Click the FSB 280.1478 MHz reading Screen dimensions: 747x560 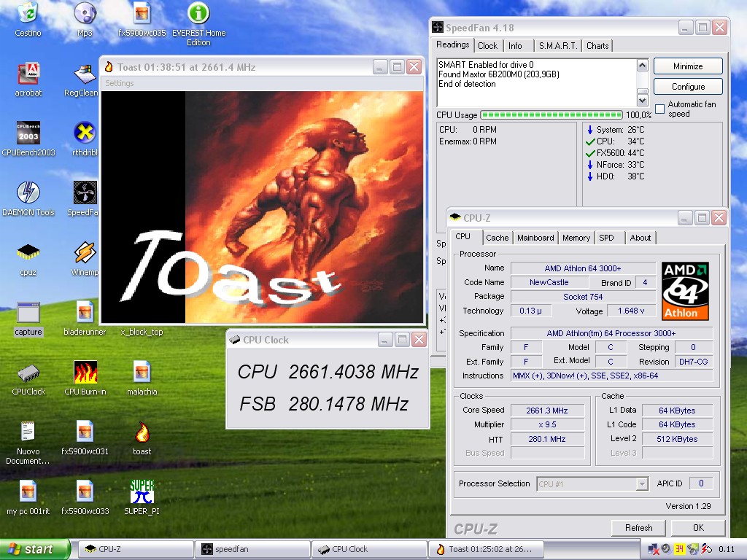[323, 404]
